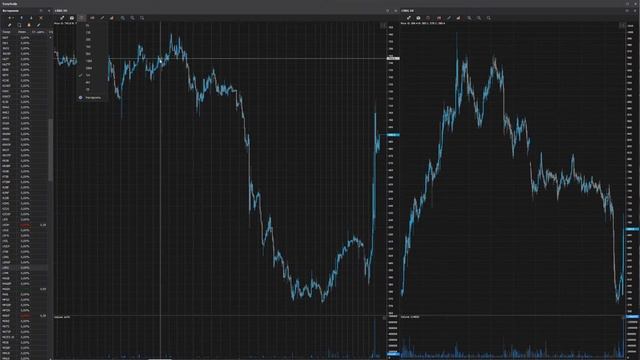Click the draw pencil icon on right chart toolbar
Viewport: 640px width, 360px height.
point(449,18)
